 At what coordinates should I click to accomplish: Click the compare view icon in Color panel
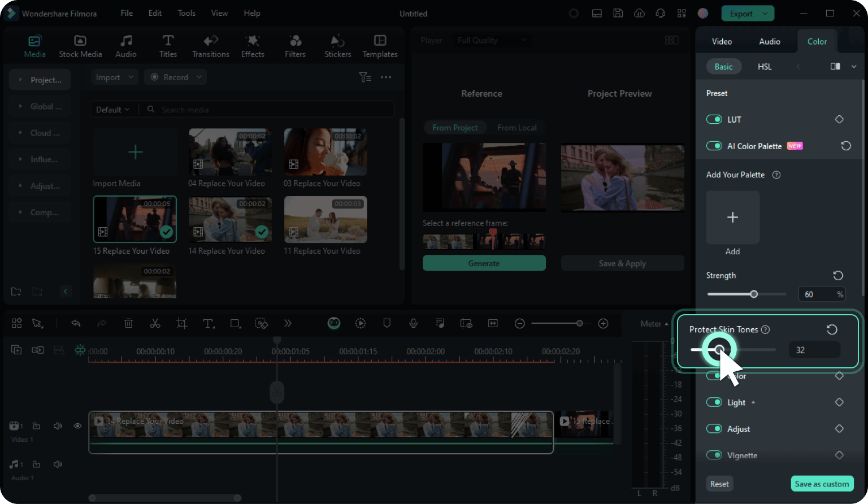pyautogui.click(x=835, y=67)
